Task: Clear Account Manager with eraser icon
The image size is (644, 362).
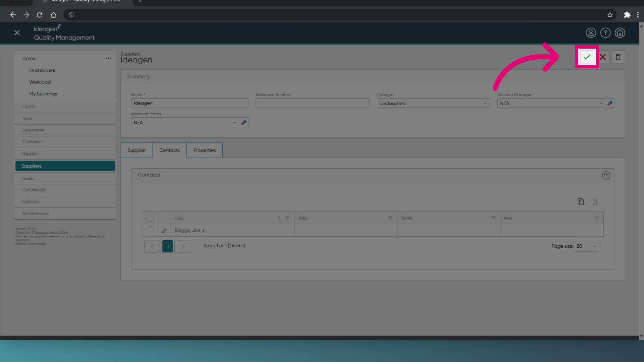Action: point(610,103)
